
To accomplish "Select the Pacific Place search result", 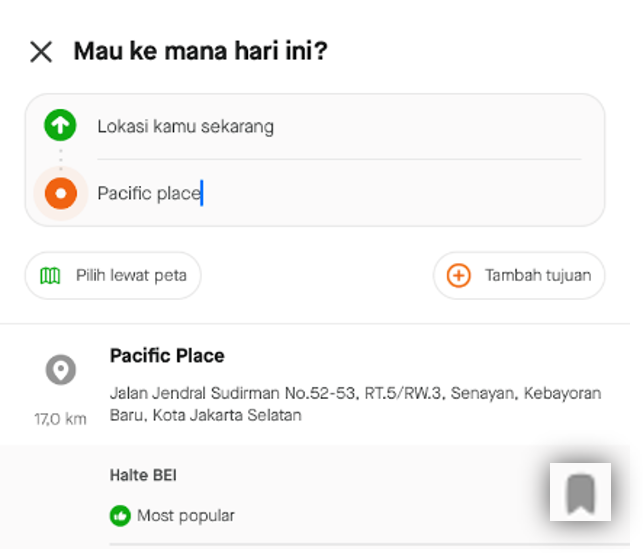I will coord(315,385).
